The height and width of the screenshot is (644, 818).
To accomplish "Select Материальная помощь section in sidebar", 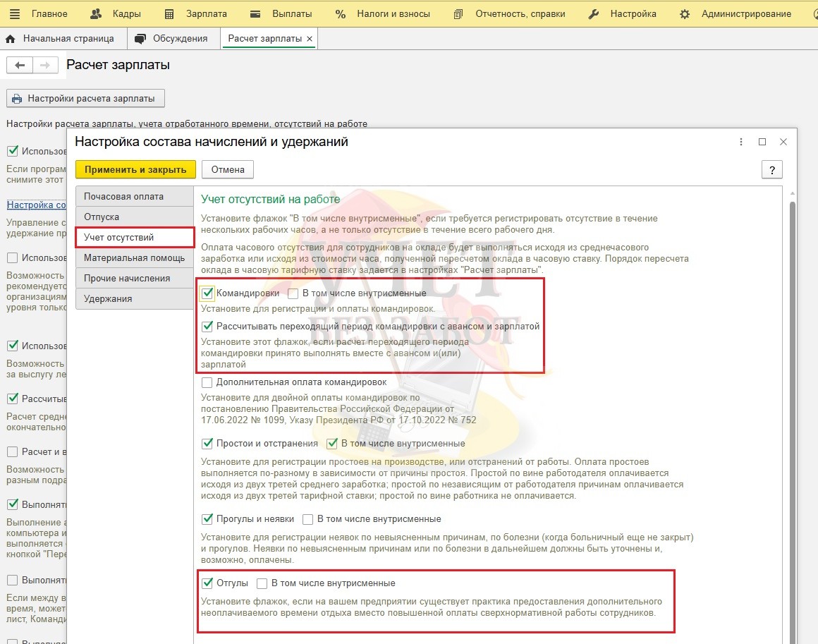I will (x=134, y=258).
